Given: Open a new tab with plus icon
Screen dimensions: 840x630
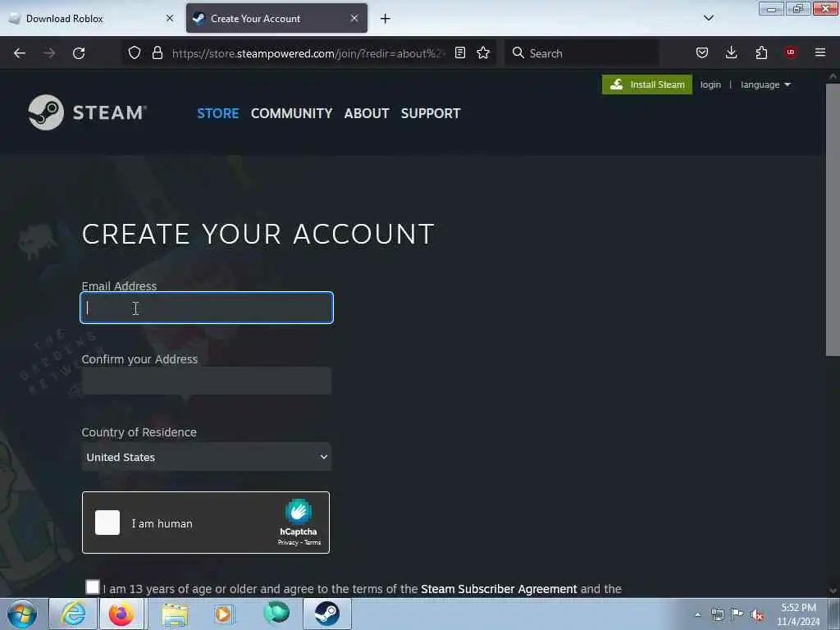Looking at the screenshot, I should 386,19.
